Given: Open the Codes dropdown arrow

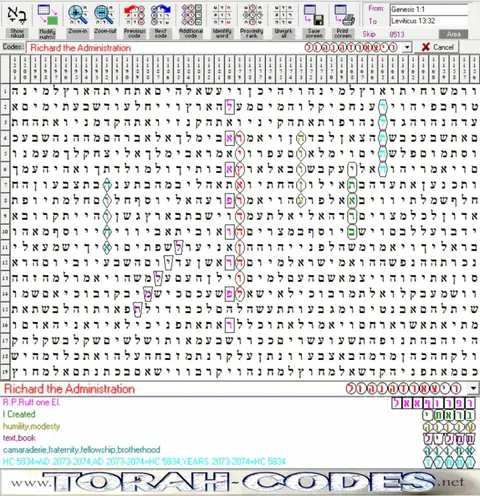Looking at the screenshot, I should tap(407, 48).
